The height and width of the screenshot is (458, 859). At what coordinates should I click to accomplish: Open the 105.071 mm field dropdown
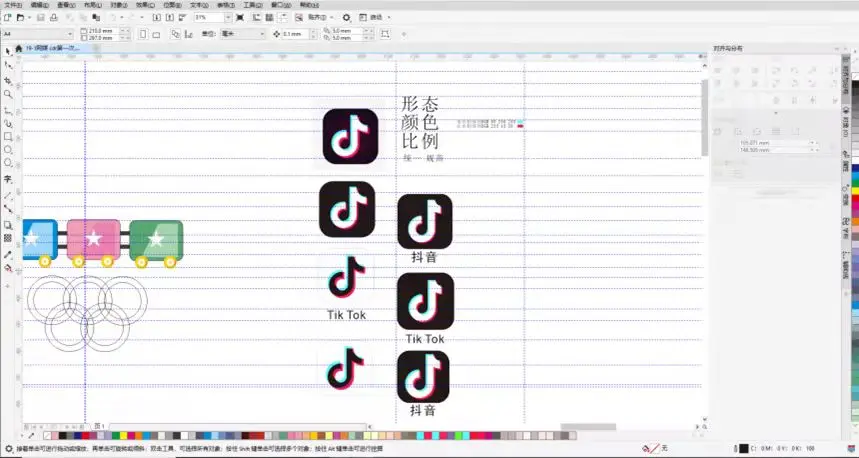(811, 143)
